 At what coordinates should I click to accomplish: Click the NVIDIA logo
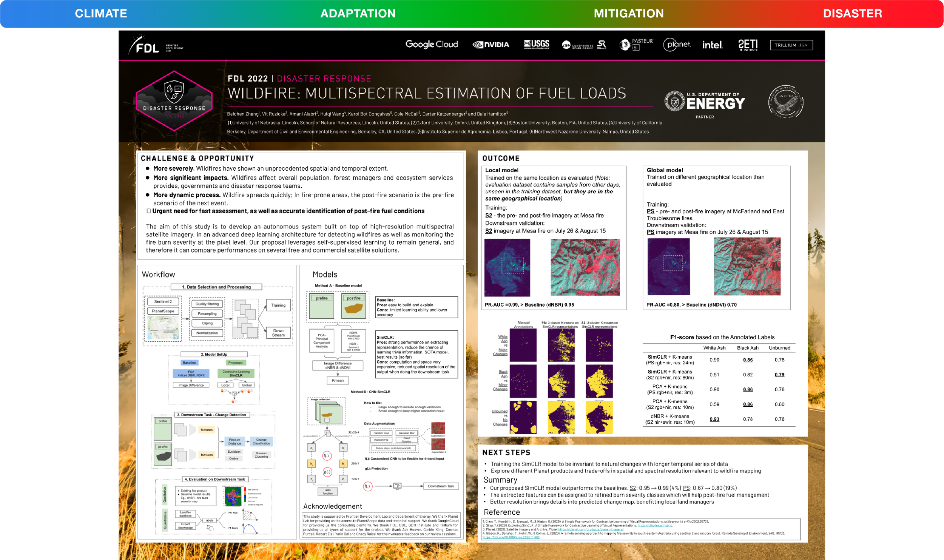click(491, 45)
